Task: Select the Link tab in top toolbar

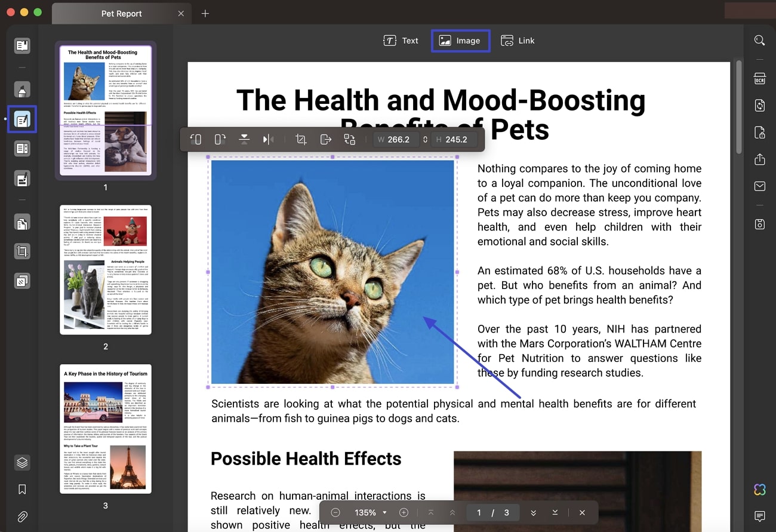Action: (x=518, y=40)
